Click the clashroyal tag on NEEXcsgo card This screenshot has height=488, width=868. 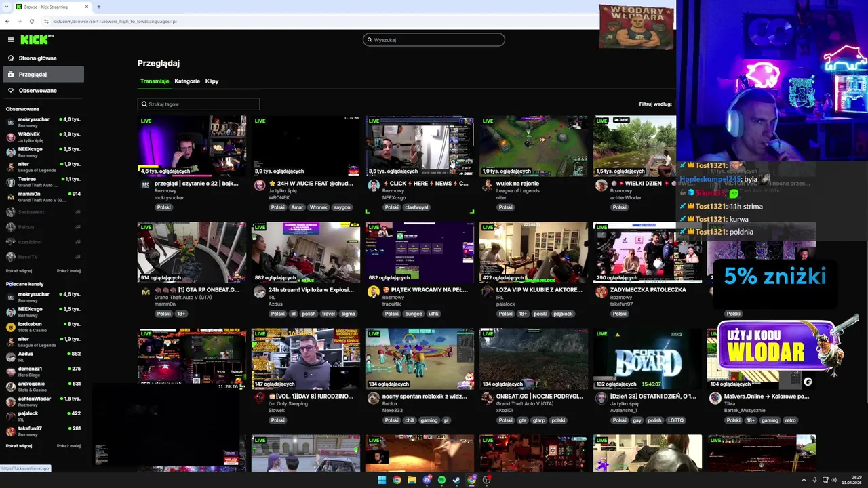pyautogui.click(x=417, y=207)
